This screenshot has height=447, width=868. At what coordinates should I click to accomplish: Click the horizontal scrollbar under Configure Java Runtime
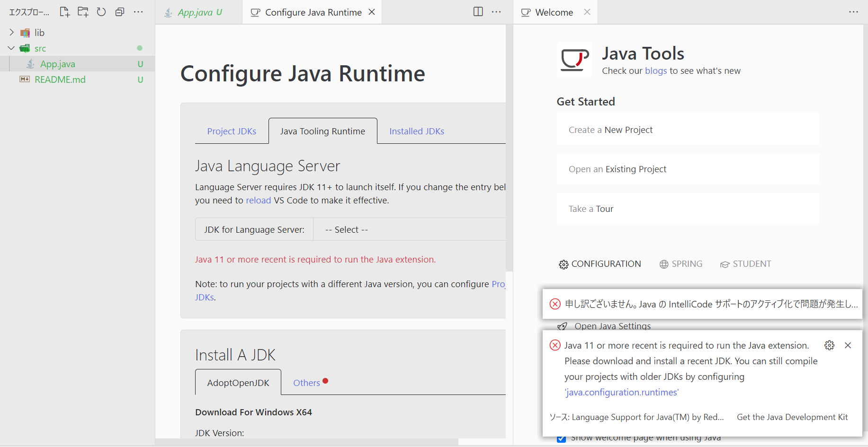[307, 442]
